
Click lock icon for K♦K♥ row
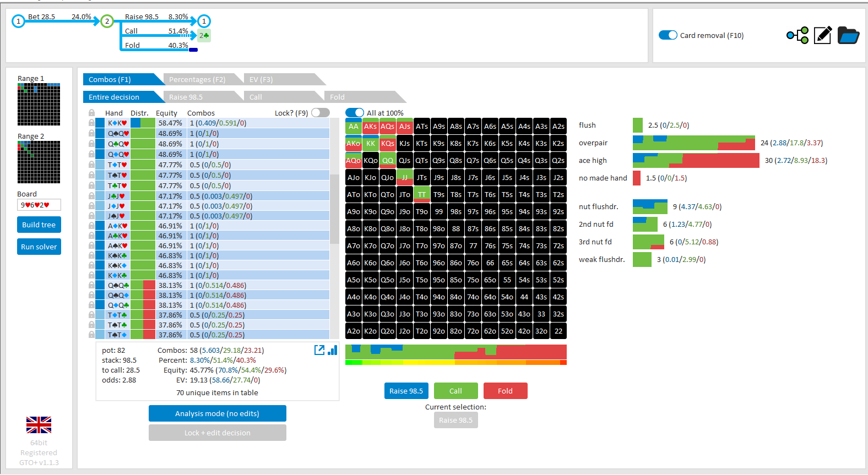coord(91,123)
